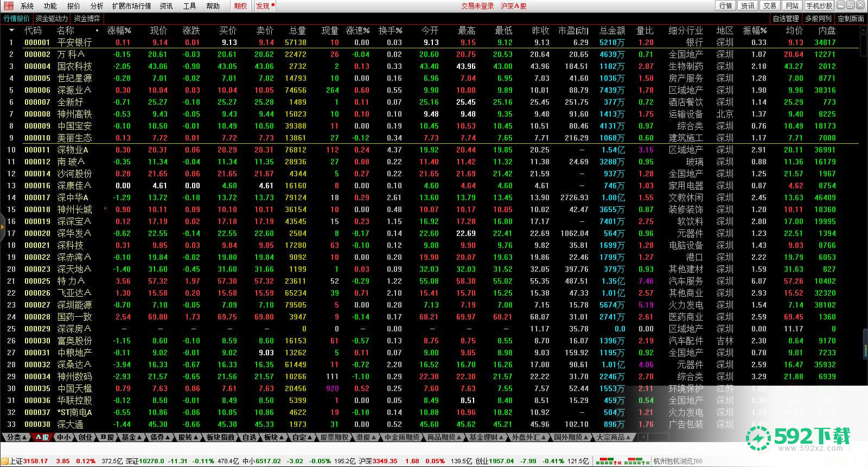The height and width of the screenshot is (467, 868).
Task: Click the 杭州包杭浏览 server status text
Action: [x=678, y=461]
